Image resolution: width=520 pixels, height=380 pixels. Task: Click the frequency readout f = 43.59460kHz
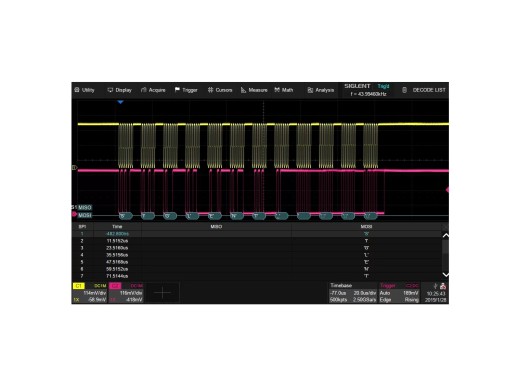(x=369, y=94)
